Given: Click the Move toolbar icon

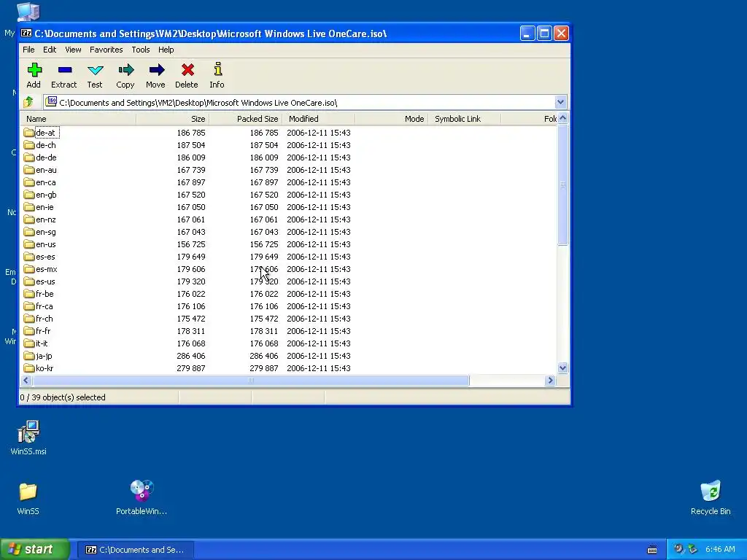Looking at the screenshot, I should 156,71.
